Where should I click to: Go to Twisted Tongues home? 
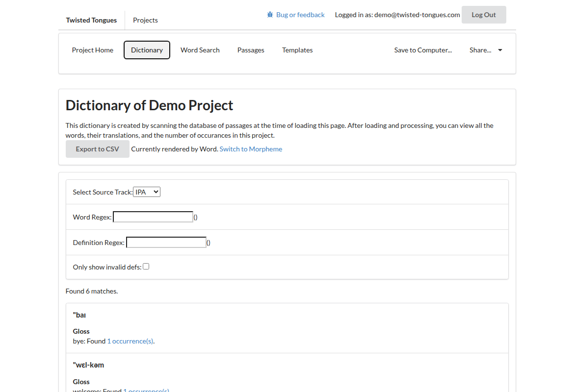(92, 20)
